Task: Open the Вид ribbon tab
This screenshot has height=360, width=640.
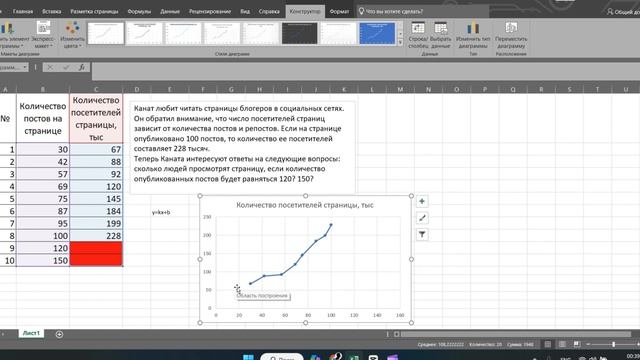Action: tap(245, 11)
